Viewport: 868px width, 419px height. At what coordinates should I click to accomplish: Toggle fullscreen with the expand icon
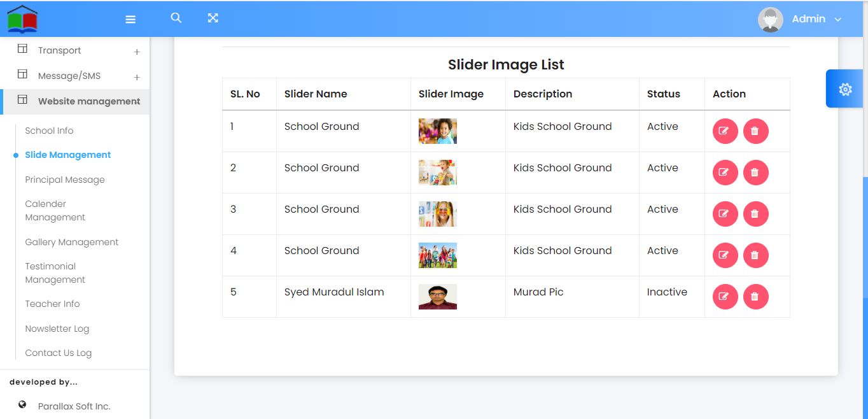(x=213, y=18)
